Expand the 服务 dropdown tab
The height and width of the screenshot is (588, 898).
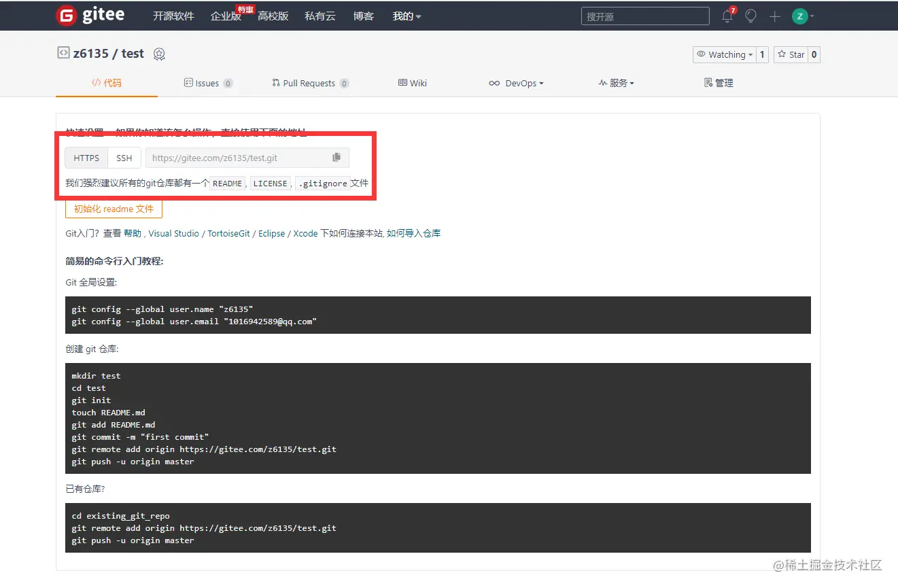tap(616, 83)
